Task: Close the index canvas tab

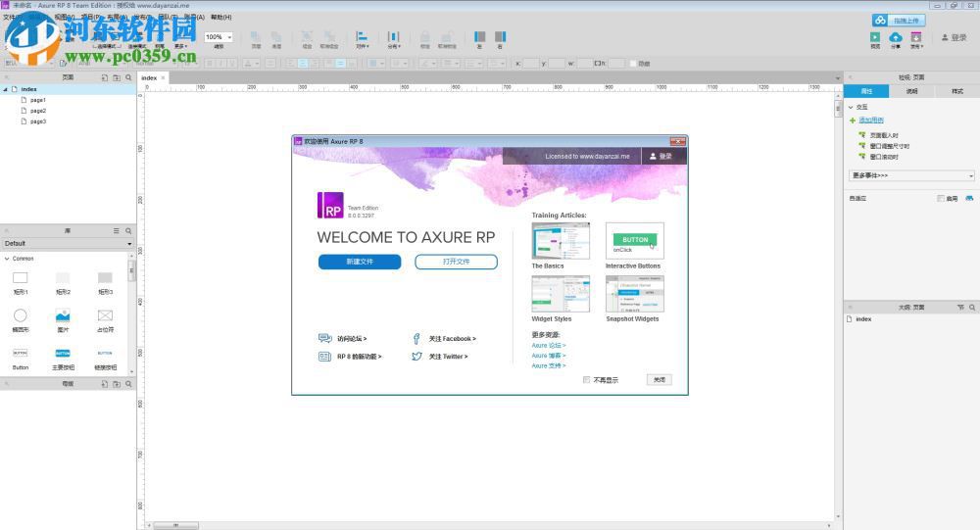Action: (x=163, y=78)
